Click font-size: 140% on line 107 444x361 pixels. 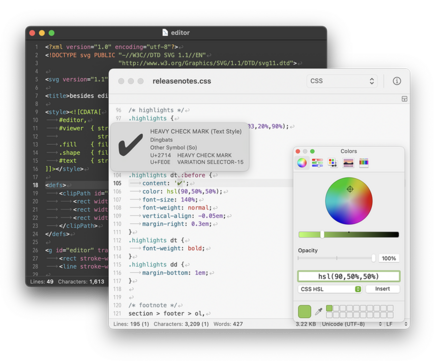click(x=170, y=200)
